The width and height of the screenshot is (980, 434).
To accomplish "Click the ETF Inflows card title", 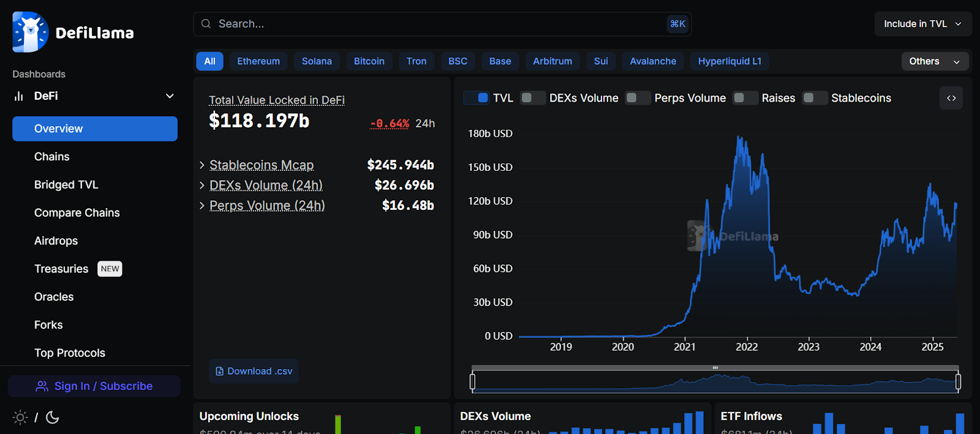I will pyautogui.click(x=752, y=416).
